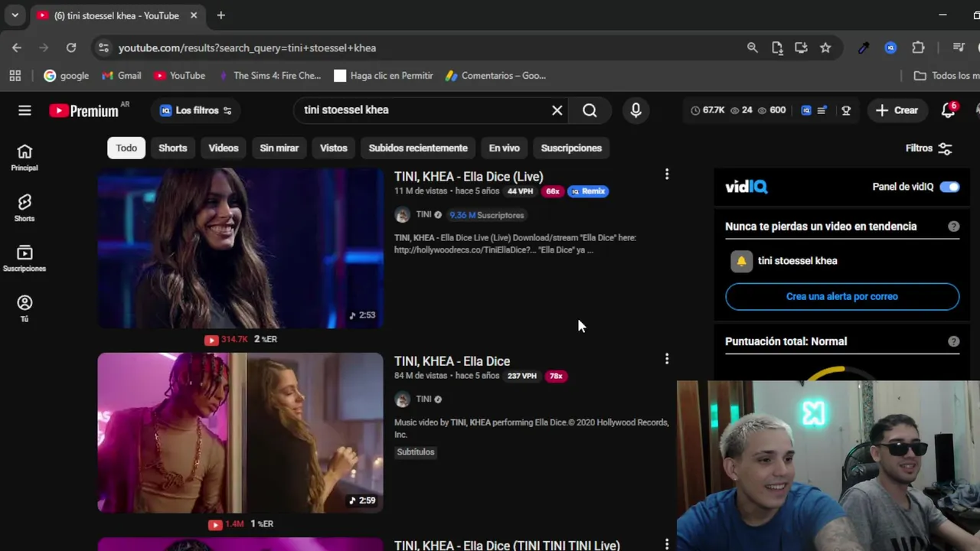The width and height of the screenshot is (980, 551).
Task: Open the YouTube guide hamburger menu
Action: tap(24, 110)
